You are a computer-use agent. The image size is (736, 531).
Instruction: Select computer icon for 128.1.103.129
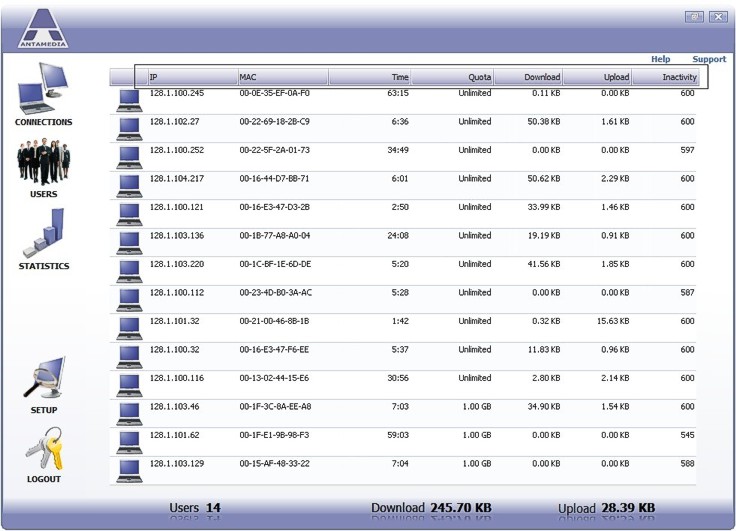[129, 469]
